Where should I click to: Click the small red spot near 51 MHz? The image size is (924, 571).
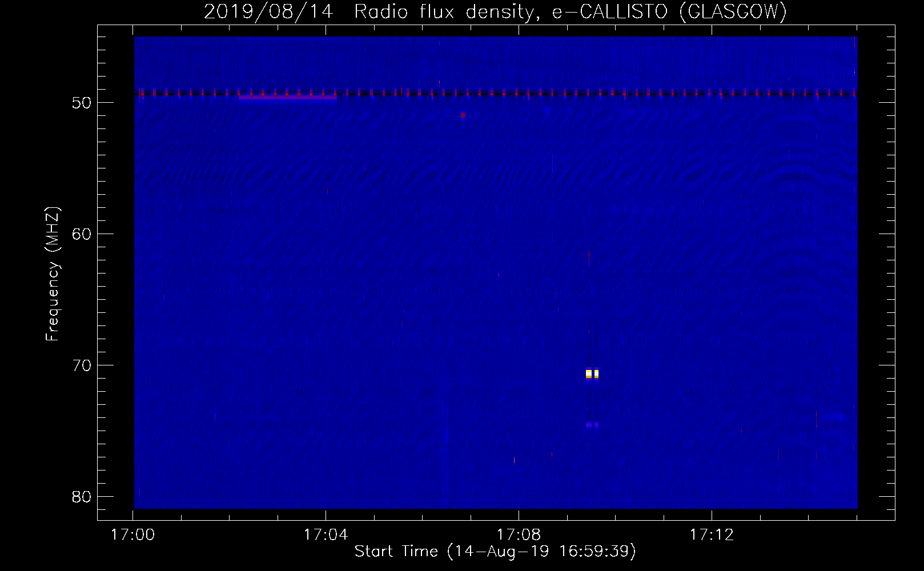click(x=463, y=115)
